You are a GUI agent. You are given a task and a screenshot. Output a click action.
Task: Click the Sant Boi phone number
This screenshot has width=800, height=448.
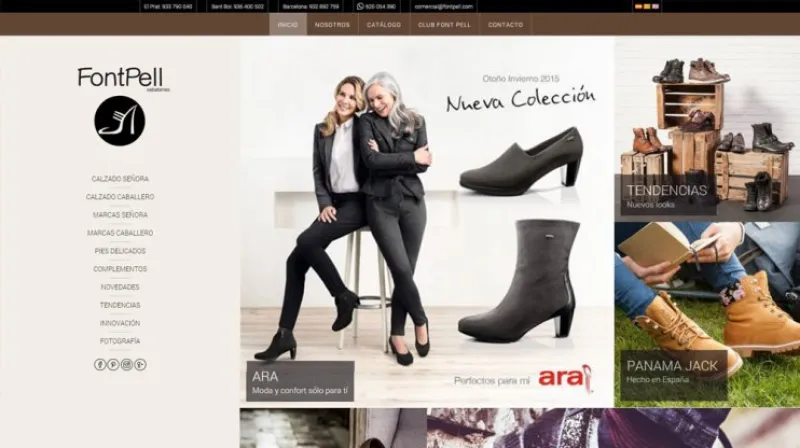237,7
